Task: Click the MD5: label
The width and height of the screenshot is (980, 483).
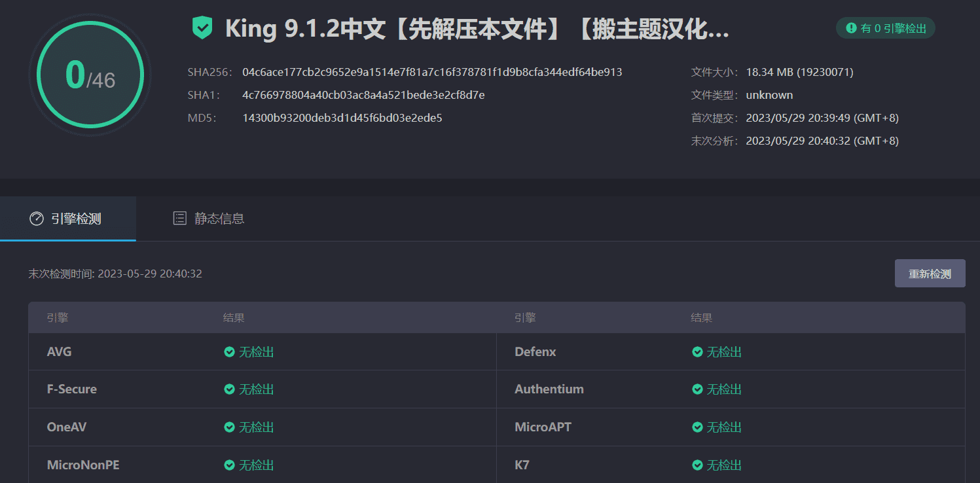Action: tap(202, 118)
